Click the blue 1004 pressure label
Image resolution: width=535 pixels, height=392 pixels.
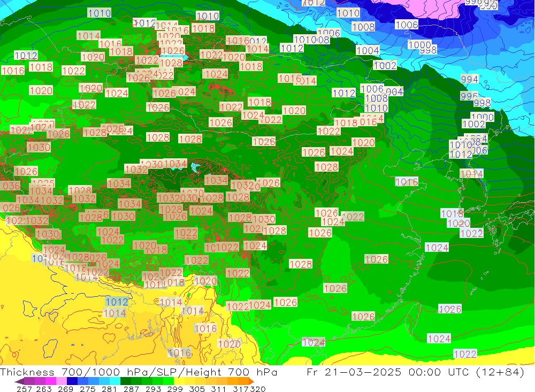[368, 50]
